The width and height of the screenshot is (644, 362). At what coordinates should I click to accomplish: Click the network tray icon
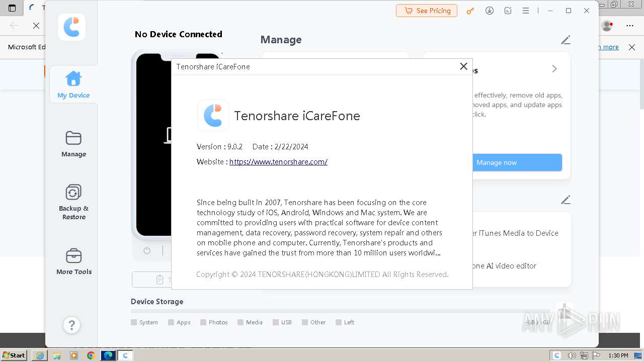click(584, 355)
